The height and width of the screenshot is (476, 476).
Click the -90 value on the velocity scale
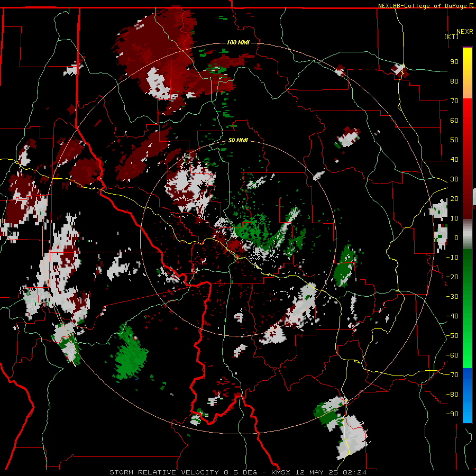point(452,414)
